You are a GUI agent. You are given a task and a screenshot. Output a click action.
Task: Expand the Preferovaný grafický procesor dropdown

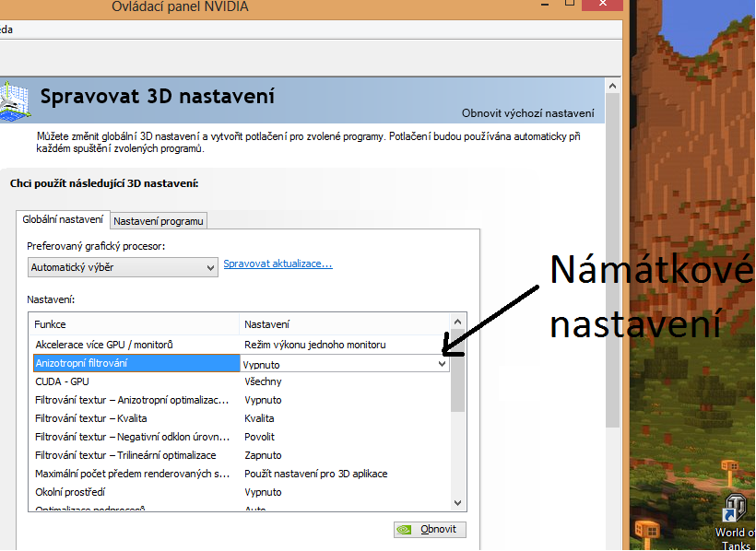123,267
